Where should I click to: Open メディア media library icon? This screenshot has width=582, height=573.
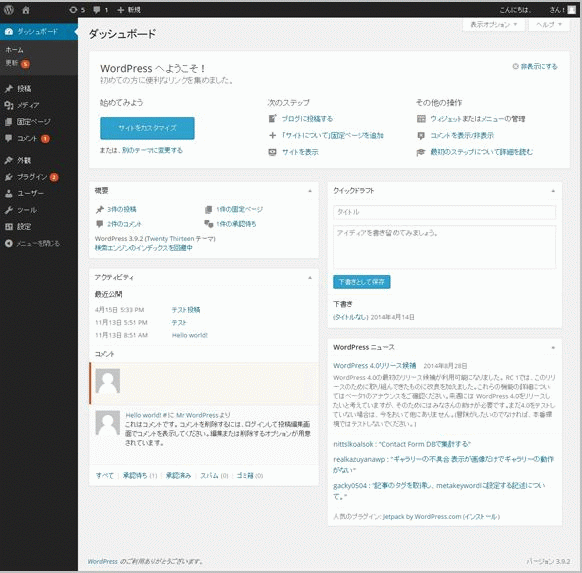coord(9,105)
